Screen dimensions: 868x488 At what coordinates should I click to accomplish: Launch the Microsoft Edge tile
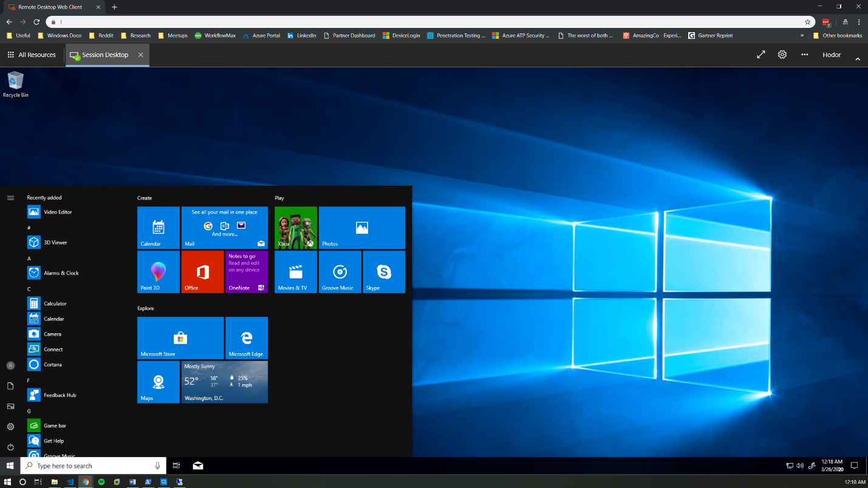tap(247, 338)
